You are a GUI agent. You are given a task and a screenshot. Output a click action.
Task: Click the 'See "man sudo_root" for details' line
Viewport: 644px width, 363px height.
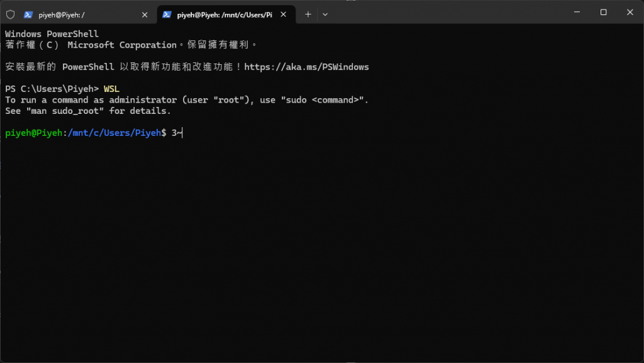(x=88, y=111)
